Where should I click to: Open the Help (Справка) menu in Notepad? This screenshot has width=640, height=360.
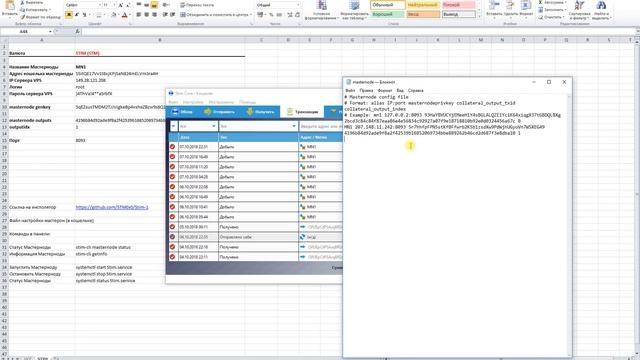[x=416, y=90]
